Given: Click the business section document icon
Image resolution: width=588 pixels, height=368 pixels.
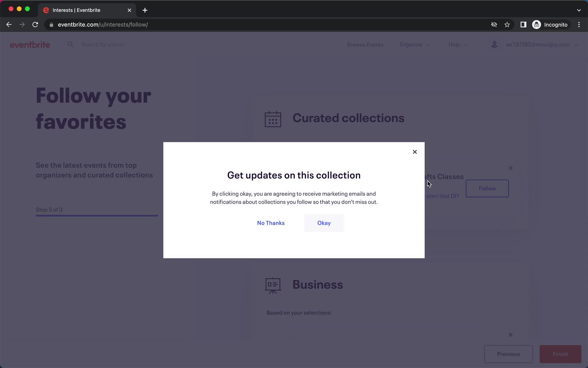Looking at the screenshot, I should pyautogui.click(x=273, y=285).
